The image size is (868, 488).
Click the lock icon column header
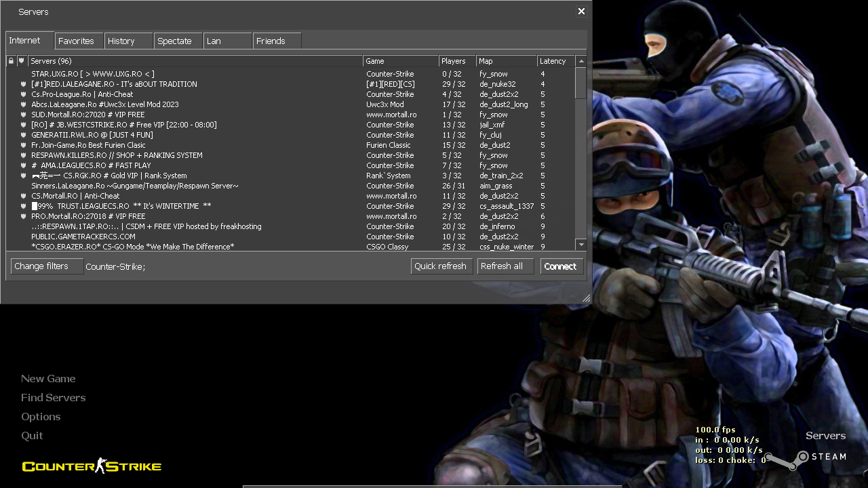click(x=11, y=60)
